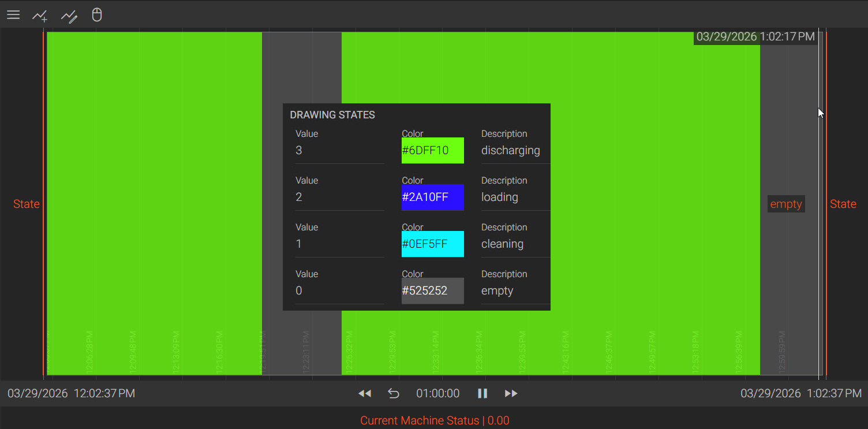This screenshot has width=868, height=429.
Task: Pause the live trend
Action: point(482,393)
